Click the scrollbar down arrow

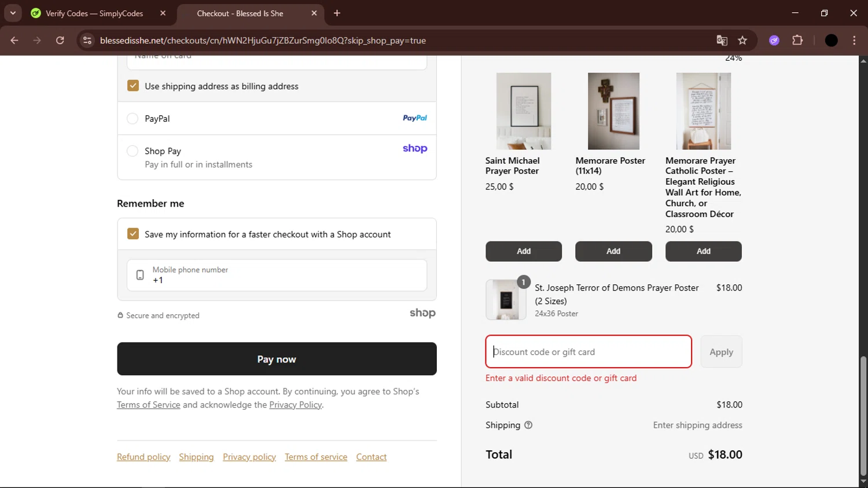tap(863, 481)
